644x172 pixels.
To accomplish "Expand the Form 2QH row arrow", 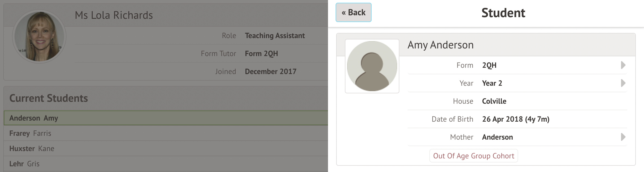I will click(x=623, y=65).
